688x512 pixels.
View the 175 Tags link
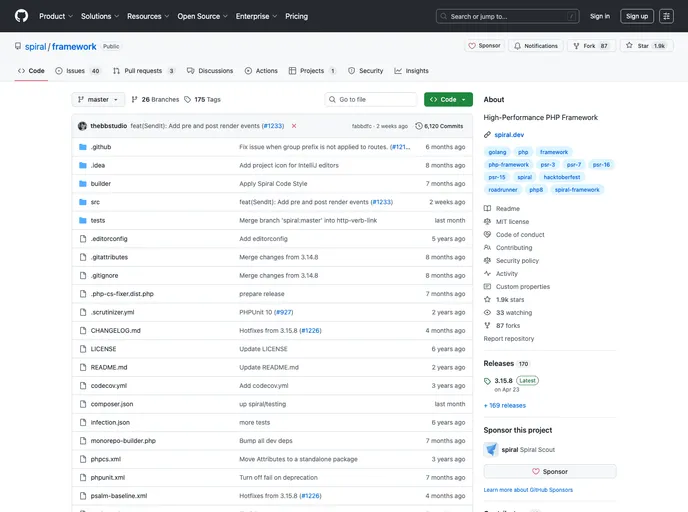tap(202, 100)
